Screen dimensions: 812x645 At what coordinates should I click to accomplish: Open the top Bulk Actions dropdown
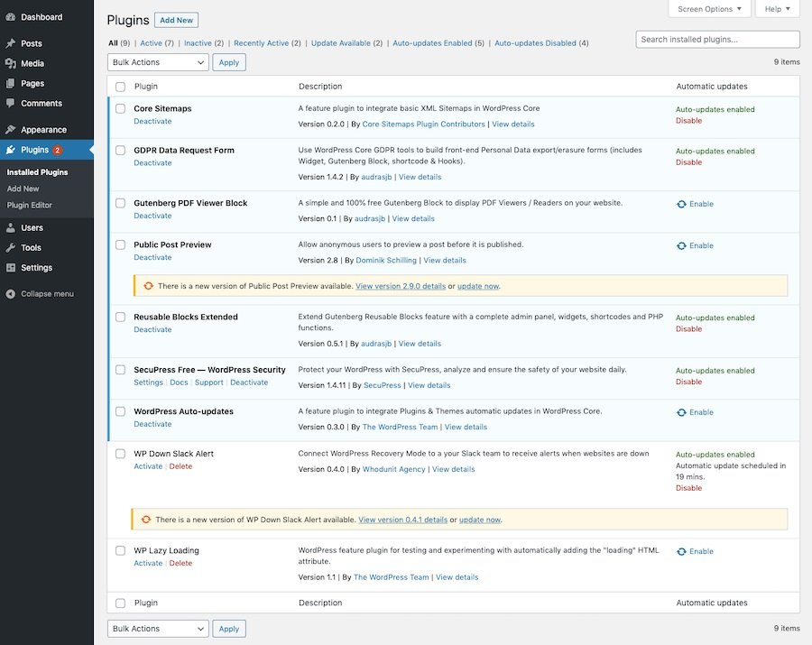click(158, 62)
